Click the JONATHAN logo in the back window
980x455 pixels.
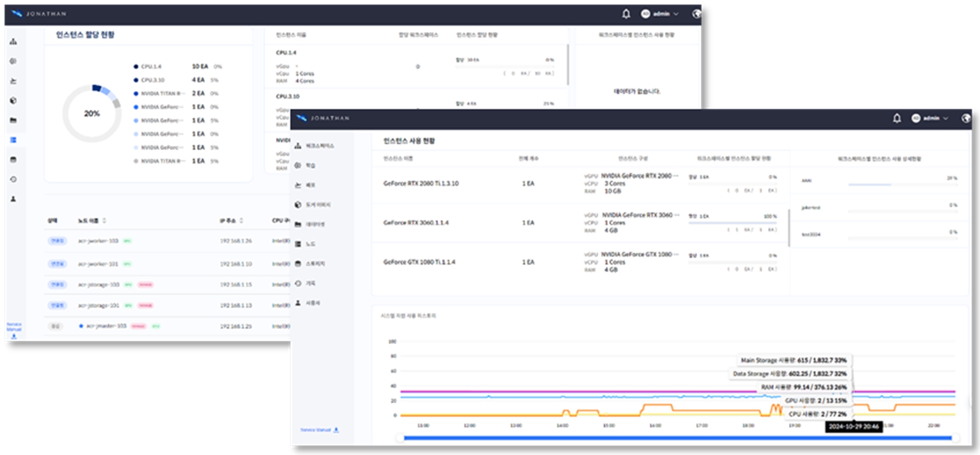[x=39, y=14]
